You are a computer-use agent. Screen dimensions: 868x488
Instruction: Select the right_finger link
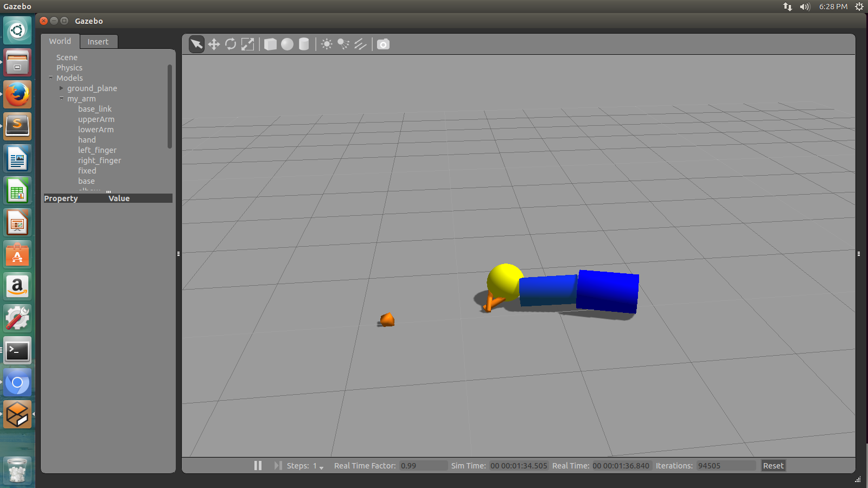pyautogui.click(x=99, y=160)
